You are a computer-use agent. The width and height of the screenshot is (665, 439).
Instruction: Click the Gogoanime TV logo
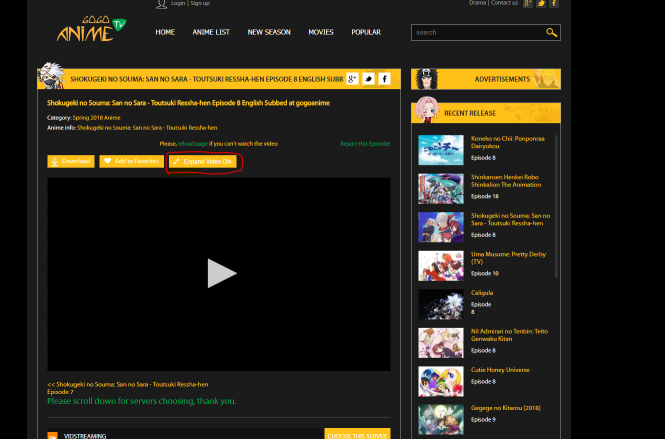(90, 30)
